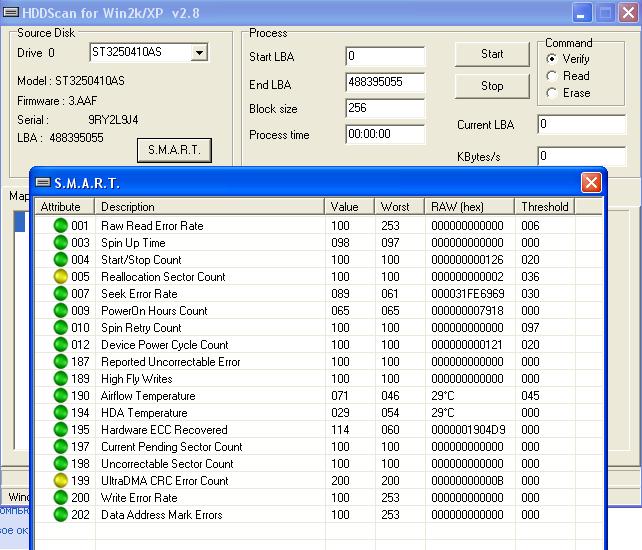Click green status icon for High Fly Writes
Screen dimensions: 642x550
point(61,378)
